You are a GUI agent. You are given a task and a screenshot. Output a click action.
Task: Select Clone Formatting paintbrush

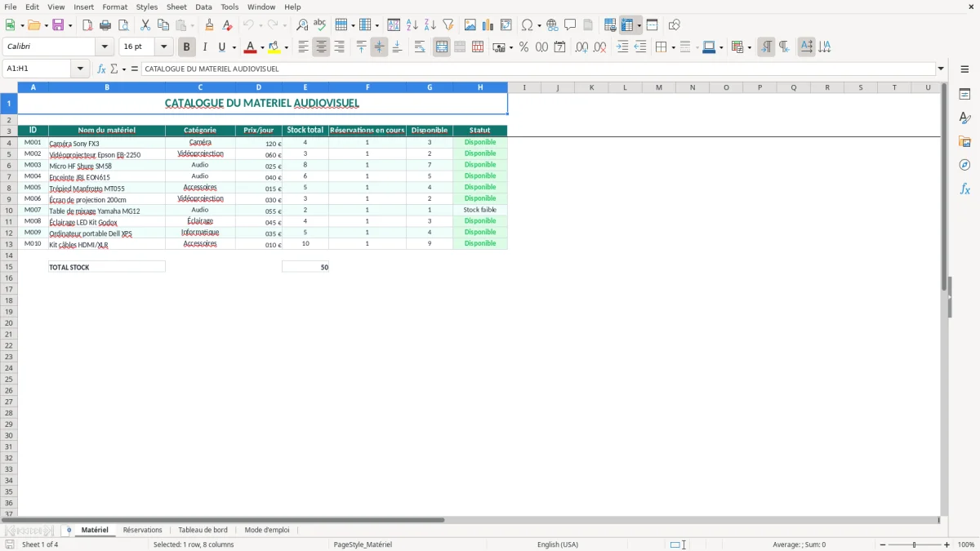209,25
